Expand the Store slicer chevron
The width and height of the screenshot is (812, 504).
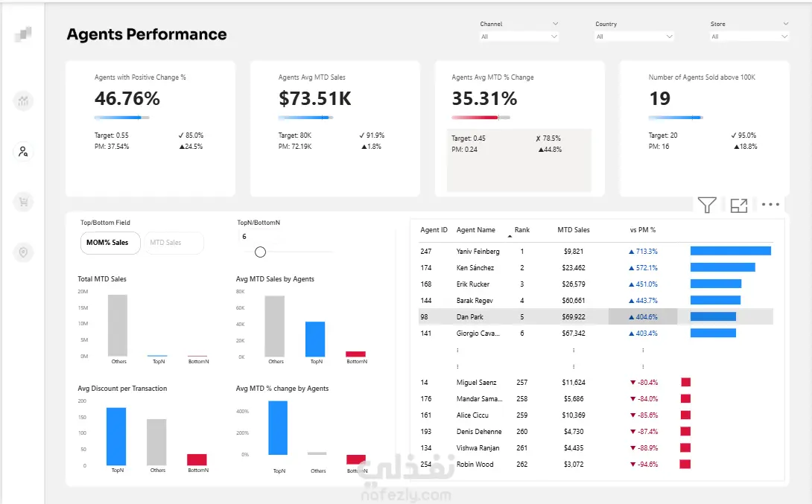[x=786, y=24]
